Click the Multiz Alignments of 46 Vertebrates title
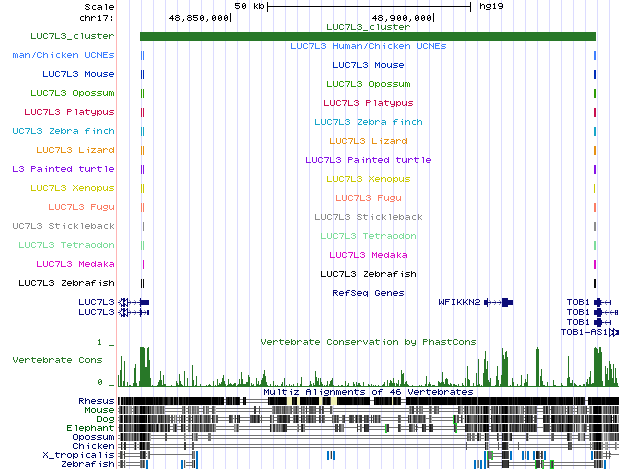Viewport: 620px width, 469px height. pyautogui.click(x=368, y=392)
